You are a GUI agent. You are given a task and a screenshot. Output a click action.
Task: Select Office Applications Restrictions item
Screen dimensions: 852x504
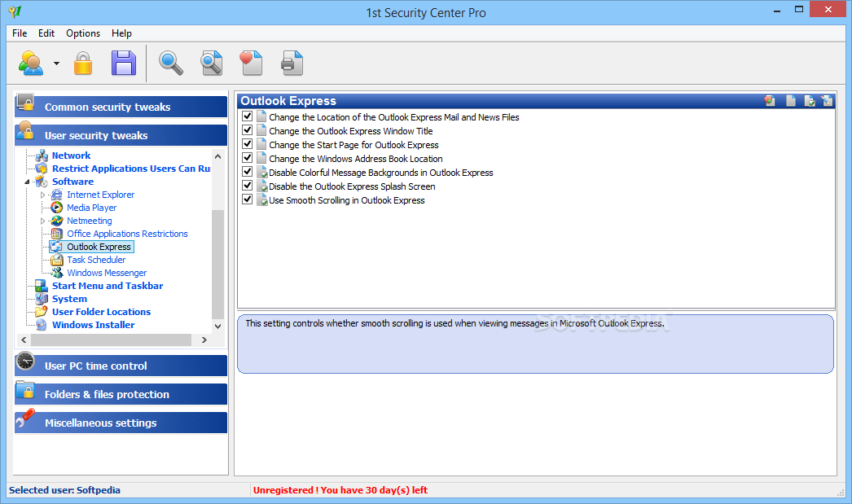click(127, 234)
